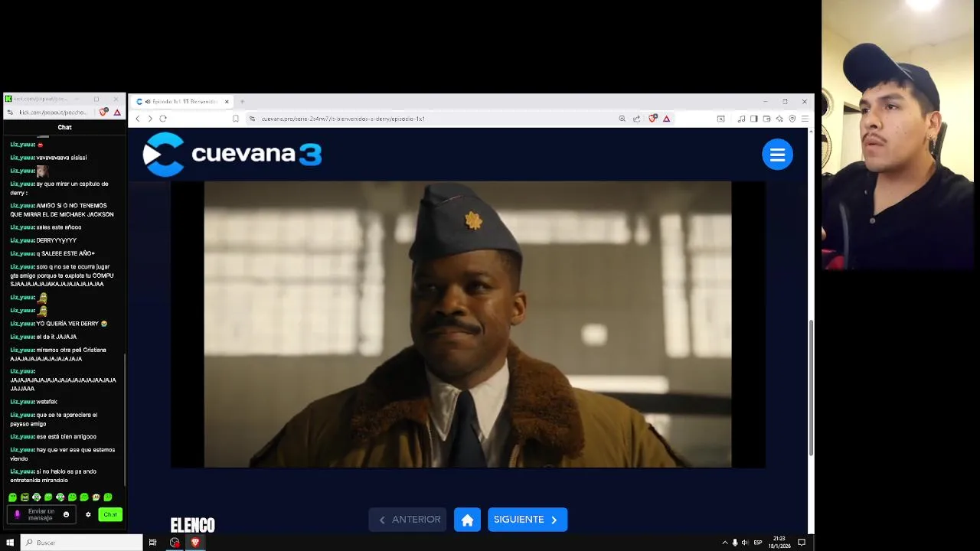Search in Windows Buscar box

81,543
